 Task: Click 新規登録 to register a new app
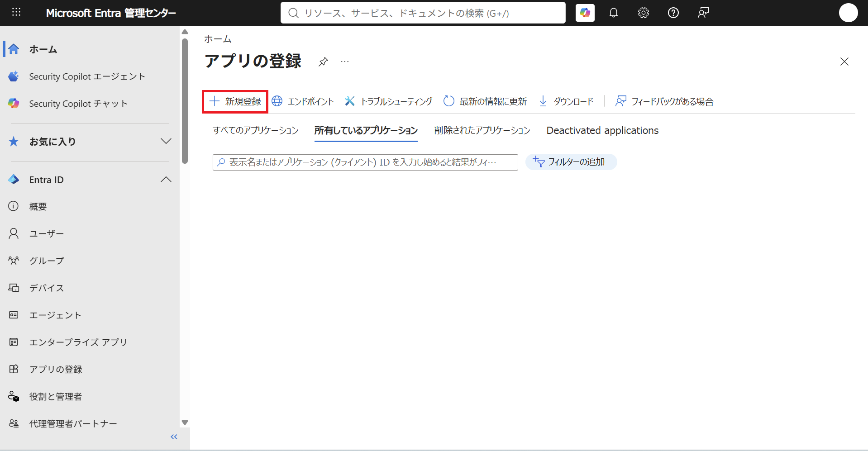[235, 101]
